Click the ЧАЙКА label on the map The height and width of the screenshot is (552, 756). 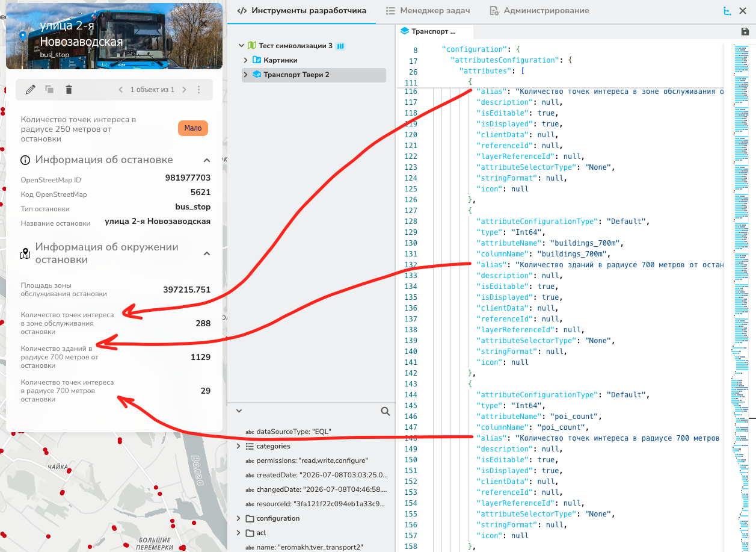click(58, 467)
